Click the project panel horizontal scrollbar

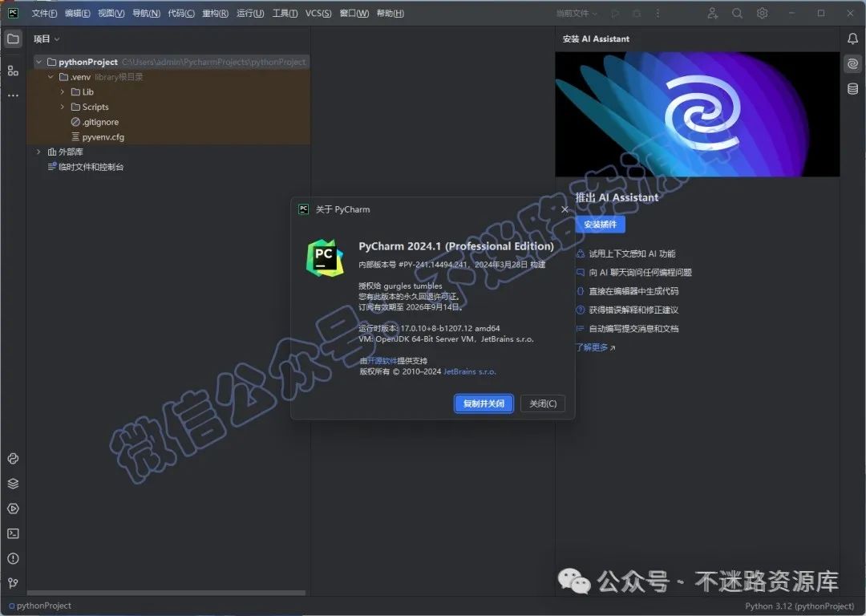click(166, 593)
